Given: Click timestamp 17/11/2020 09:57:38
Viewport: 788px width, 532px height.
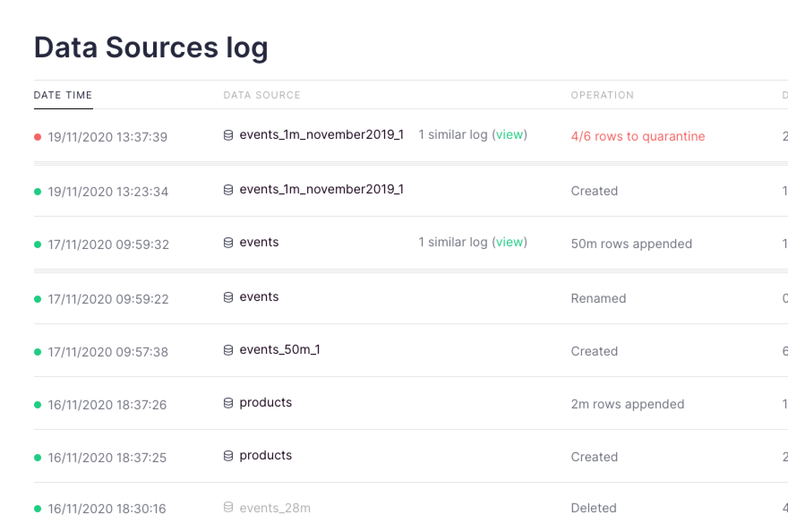Looking at the screenshot, I should coord(108,352).
